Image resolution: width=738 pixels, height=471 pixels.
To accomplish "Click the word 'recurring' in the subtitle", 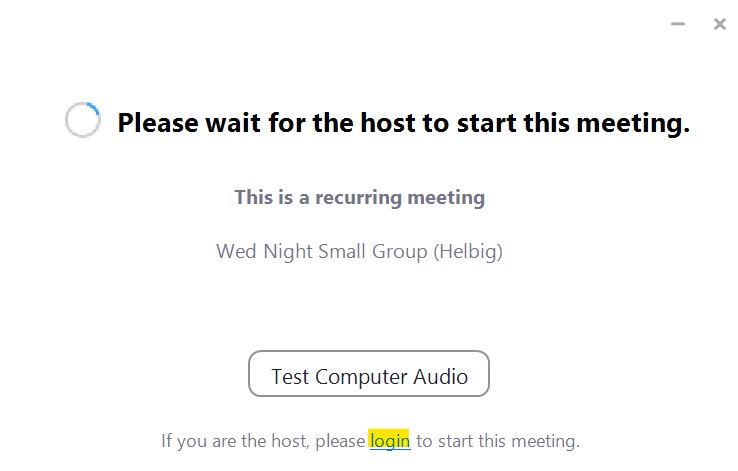I will coord(358,198).
